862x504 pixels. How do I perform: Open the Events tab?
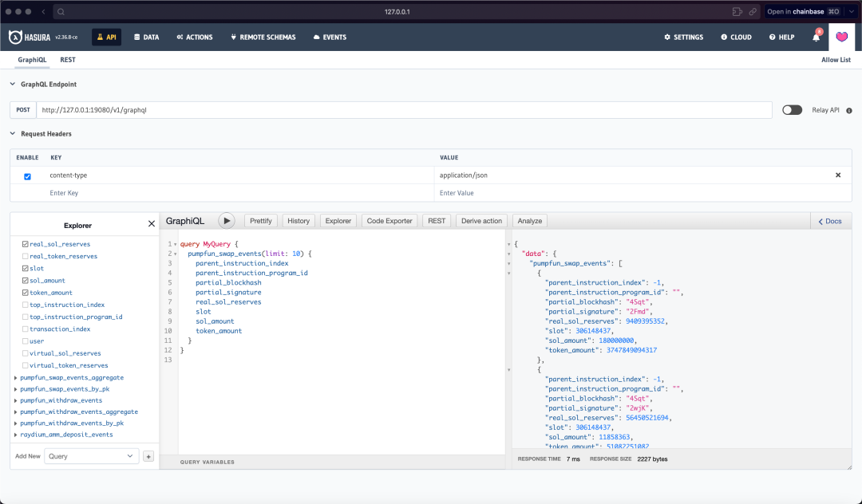tap(330, 37)
